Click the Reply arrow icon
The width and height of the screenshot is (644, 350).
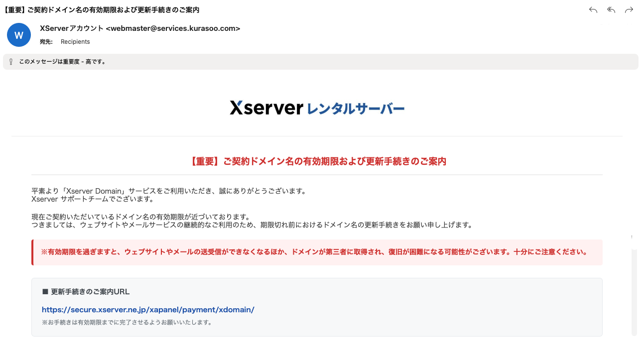coord(593,10)
